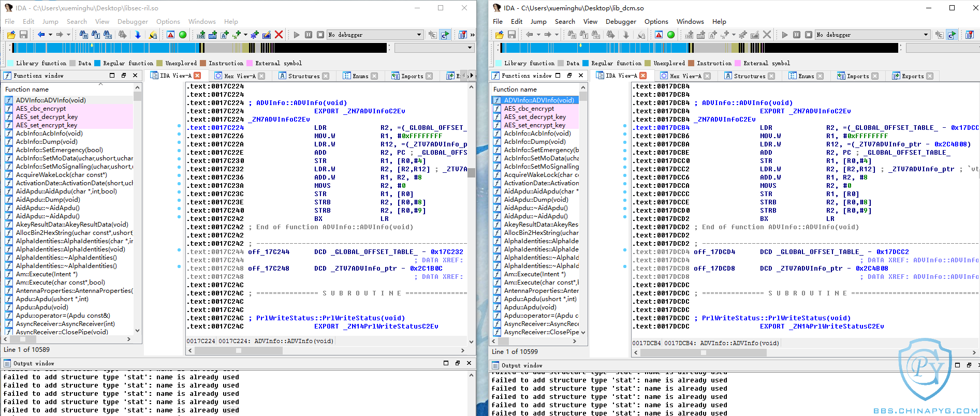This screenshot has height=416, width=980.
Task: Click down arrow of libsec-ril.so functions list scrollbar
Action: point(137,330)
